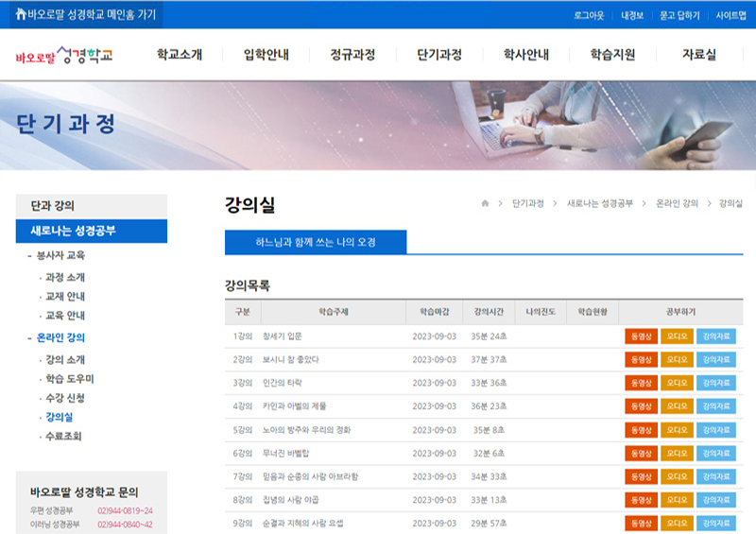Play 동영상 for 3강의 인간의 타락
The height and width of the screenshot is (534, 756).
click(642, 383)
